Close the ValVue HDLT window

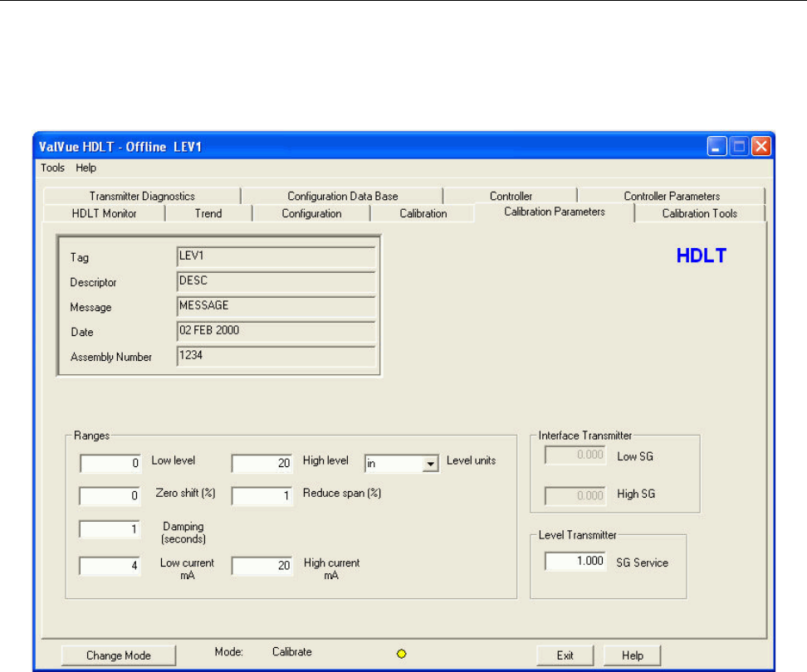click(761, 147)
